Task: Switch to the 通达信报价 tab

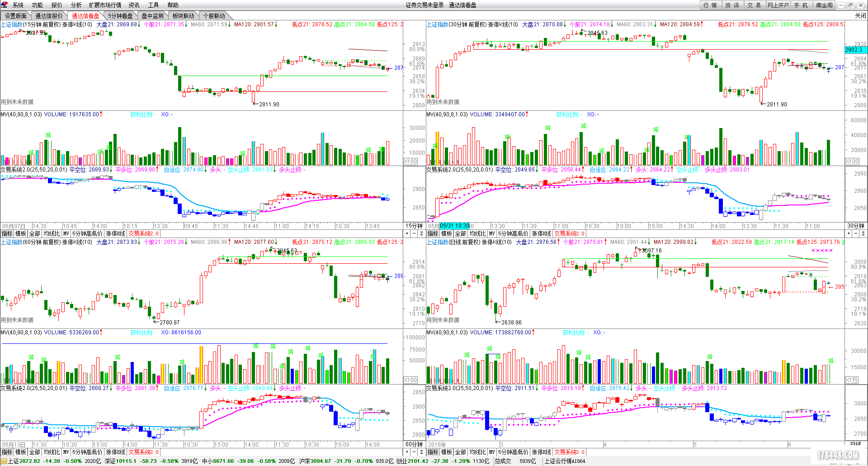Action: coord(49,16)
